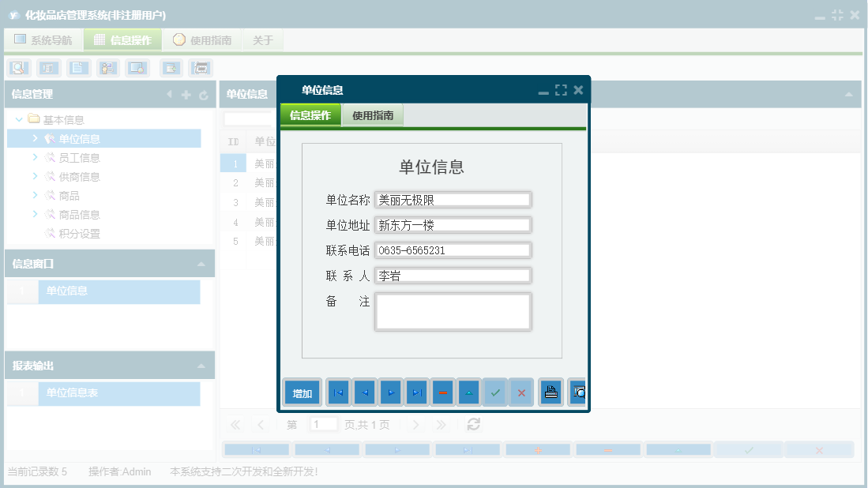Click the page number input field
The width and height of the screenshot is (868, 488).
pyautogui.click(x=324, y=424)
